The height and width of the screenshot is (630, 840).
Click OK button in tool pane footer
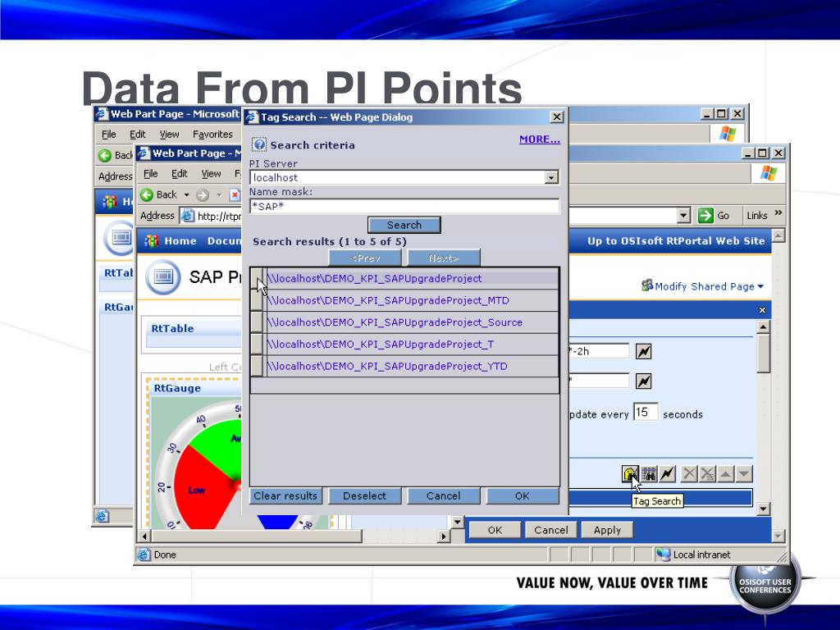(495, 530)
